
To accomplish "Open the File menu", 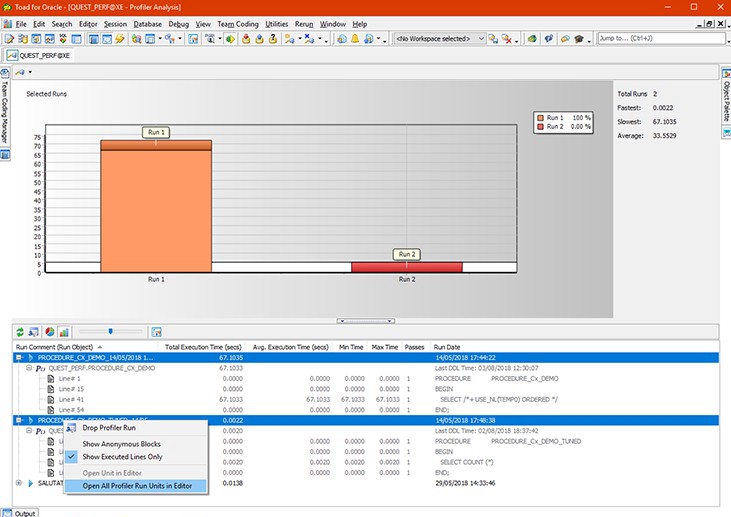I will pos(21,24).
